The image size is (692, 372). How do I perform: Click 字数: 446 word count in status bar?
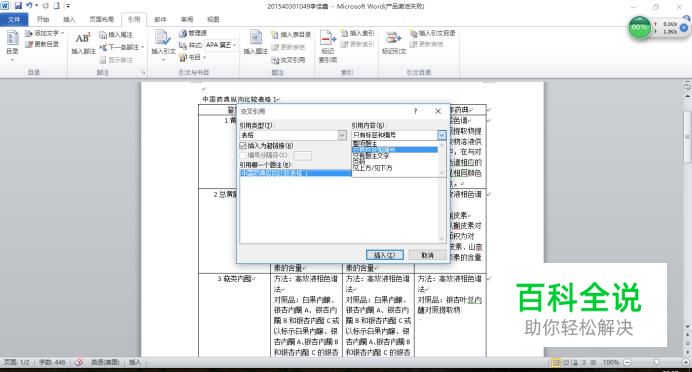(x=52, y=362)
